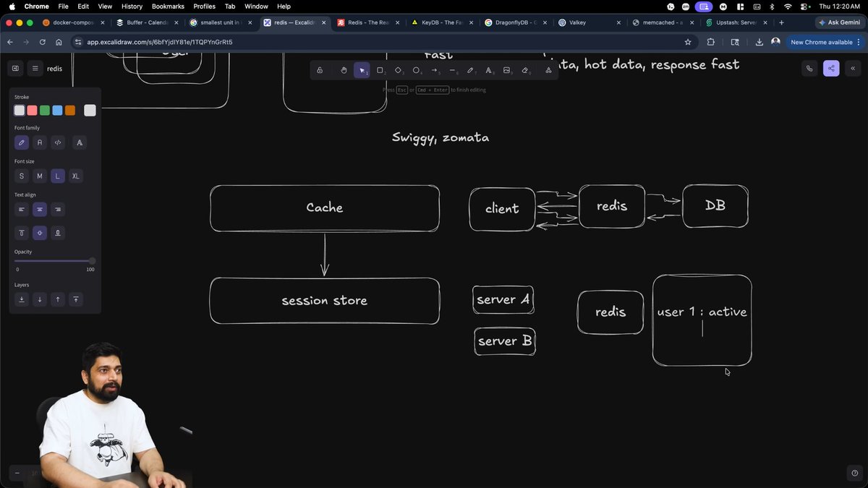
Task: Align text vertically to top
Action: click(22, 233)
